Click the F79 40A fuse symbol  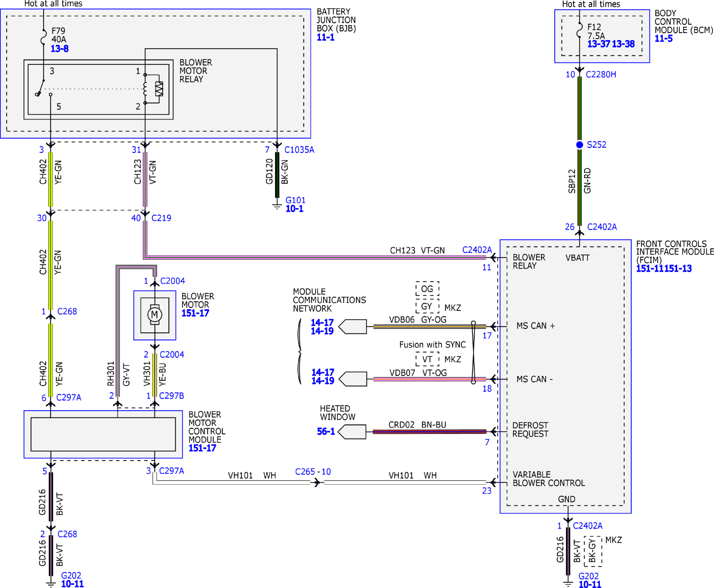coord(43,37)
